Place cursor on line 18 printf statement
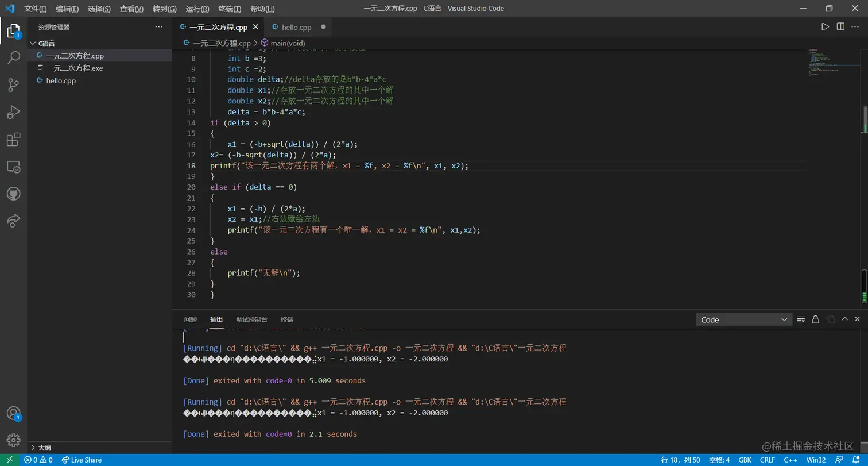 click(x=339, y=165)
